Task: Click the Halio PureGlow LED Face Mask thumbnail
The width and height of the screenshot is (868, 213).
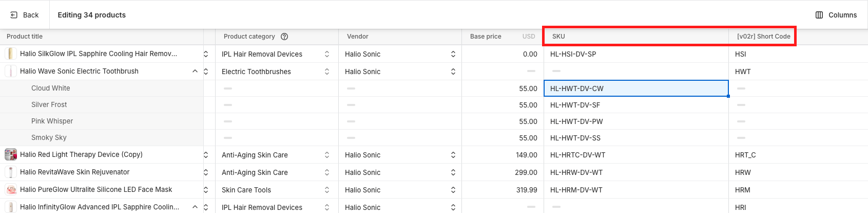Action: (11, 189)
